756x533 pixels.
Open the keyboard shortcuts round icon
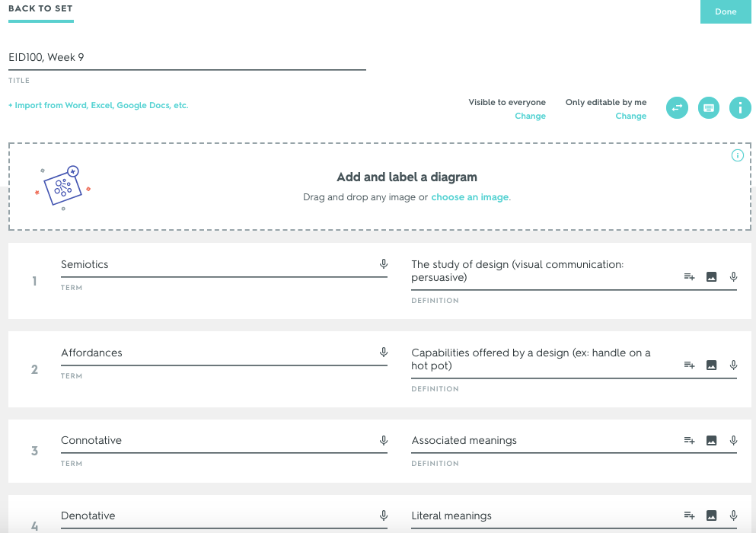click(x=708, y=107)
